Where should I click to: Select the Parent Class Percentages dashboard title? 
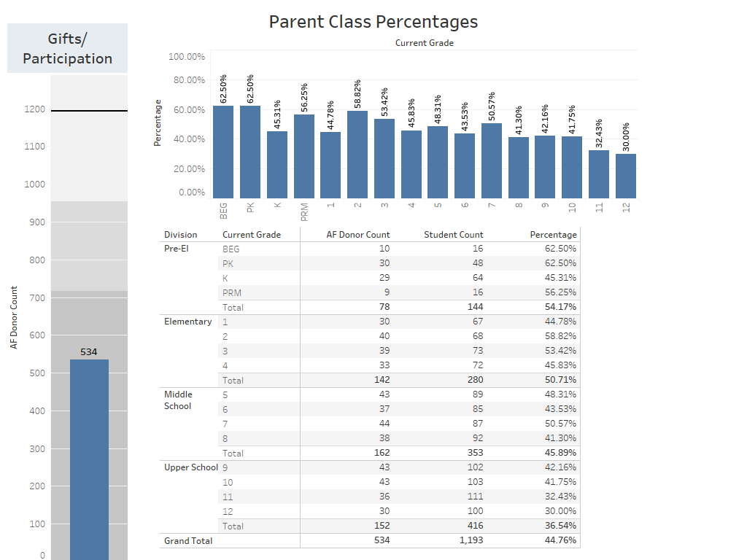click(x=373, y=22)
